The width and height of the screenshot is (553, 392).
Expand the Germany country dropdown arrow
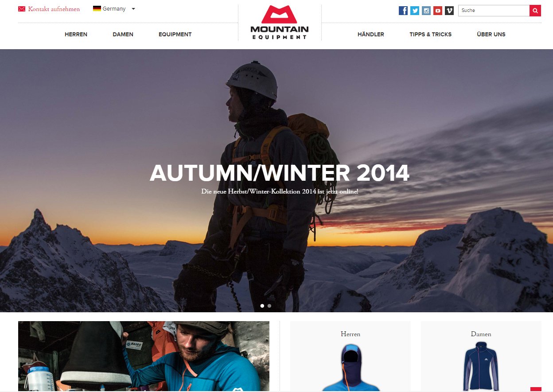[x=133, y=9]
